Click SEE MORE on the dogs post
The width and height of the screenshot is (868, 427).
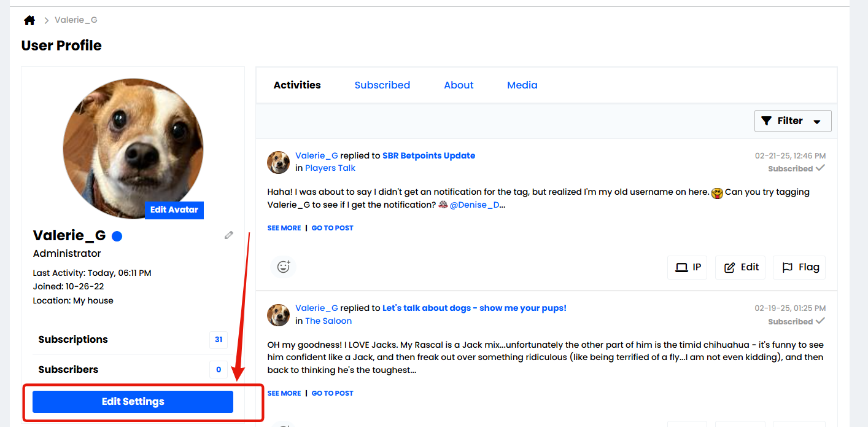[x=284, y=393]
